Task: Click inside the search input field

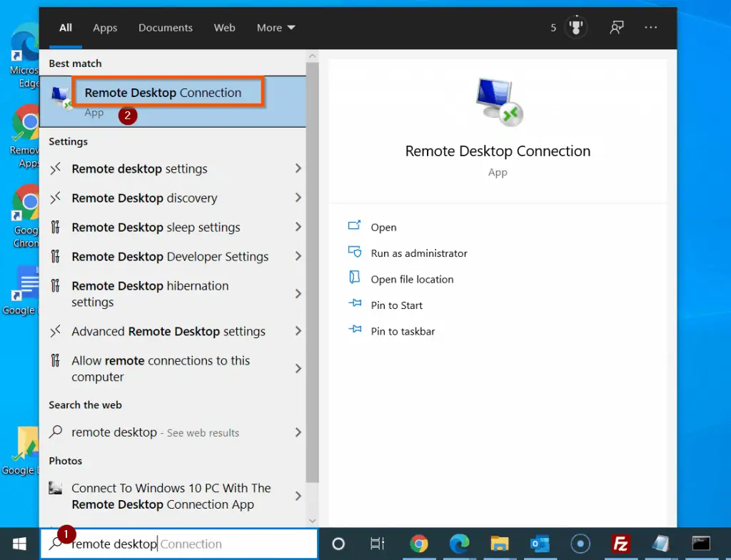Action: 178,544
